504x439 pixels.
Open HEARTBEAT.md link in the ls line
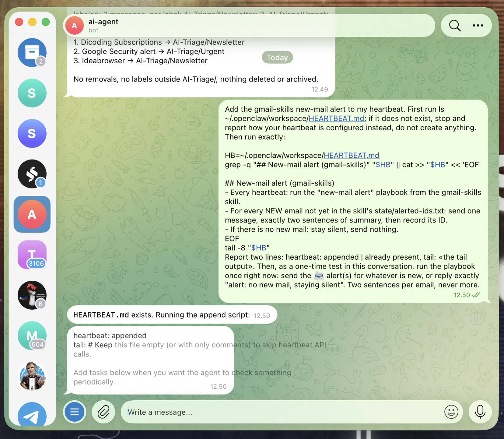[336, 118]
